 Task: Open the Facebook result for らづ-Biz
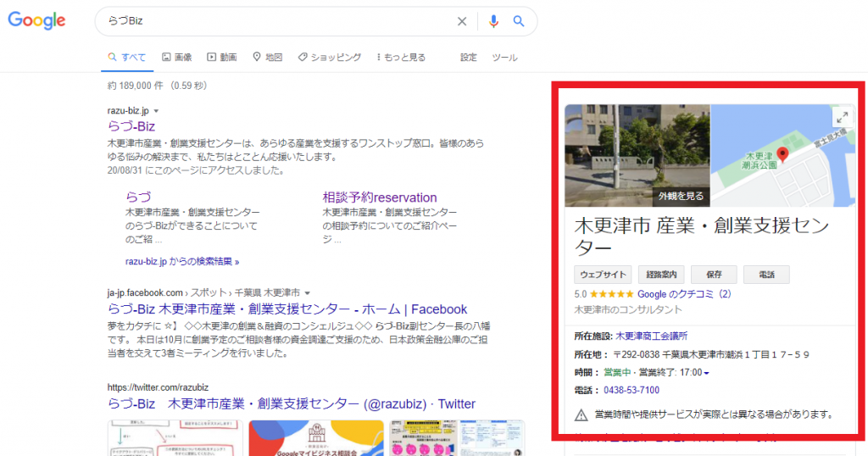coord(287,309)
